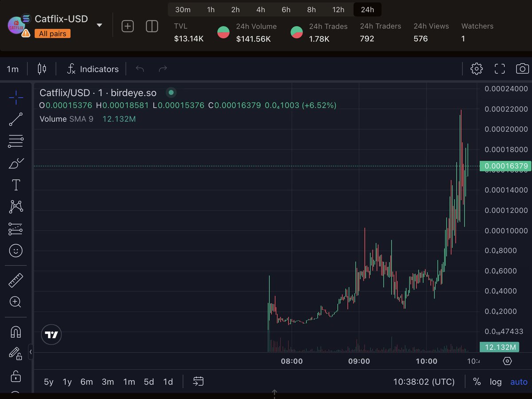Select the 4h stats timeframe tab

[x=261, y=9]
